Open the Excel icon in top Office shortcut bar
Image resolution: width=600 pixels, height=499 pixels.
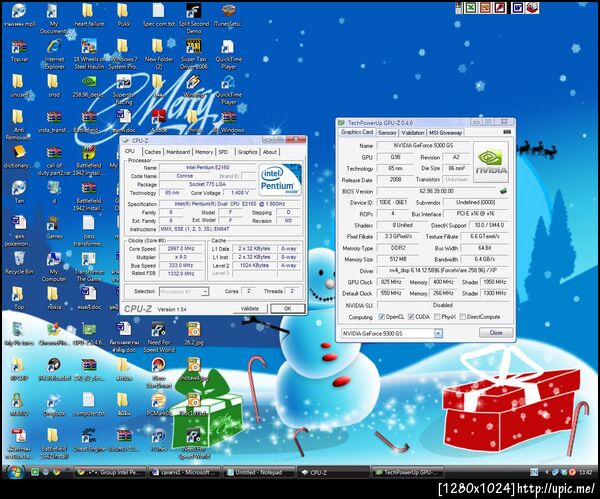[x=471, y=8]
